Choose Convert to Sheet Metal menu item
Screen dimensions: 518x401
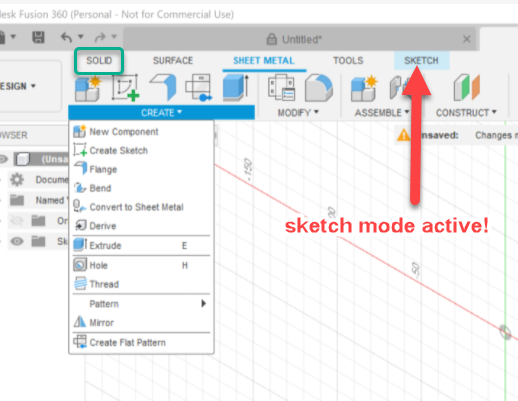(x=142, y=207)
